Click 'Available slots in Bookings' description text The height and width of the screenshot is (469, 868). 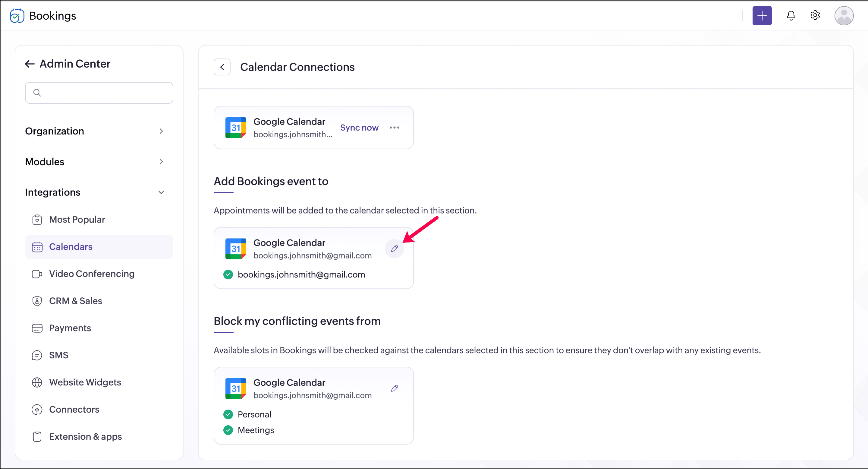pyautogui.click(x=487, y=350)
